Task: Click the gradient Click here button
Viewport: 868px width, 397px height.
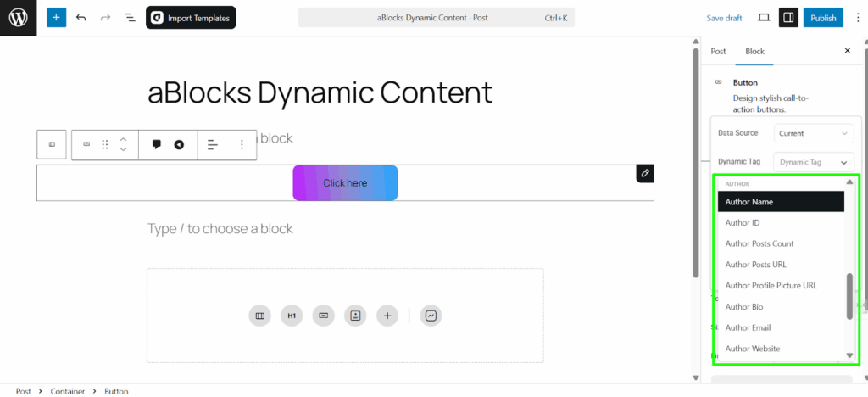Action: tap(345, 182)
